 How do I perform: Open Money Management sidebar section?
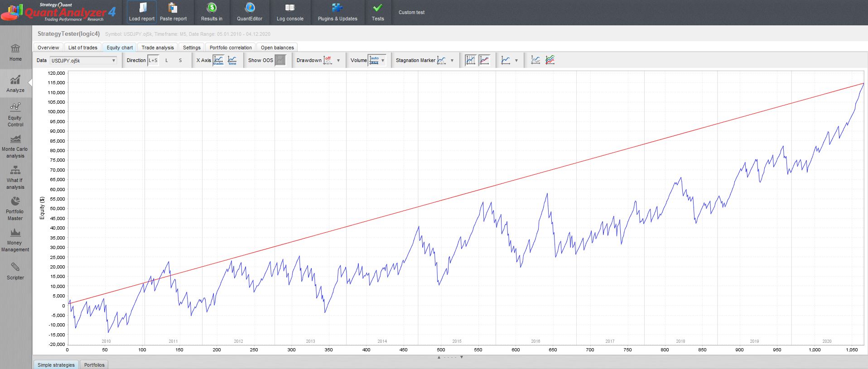(x=15, y=240)
